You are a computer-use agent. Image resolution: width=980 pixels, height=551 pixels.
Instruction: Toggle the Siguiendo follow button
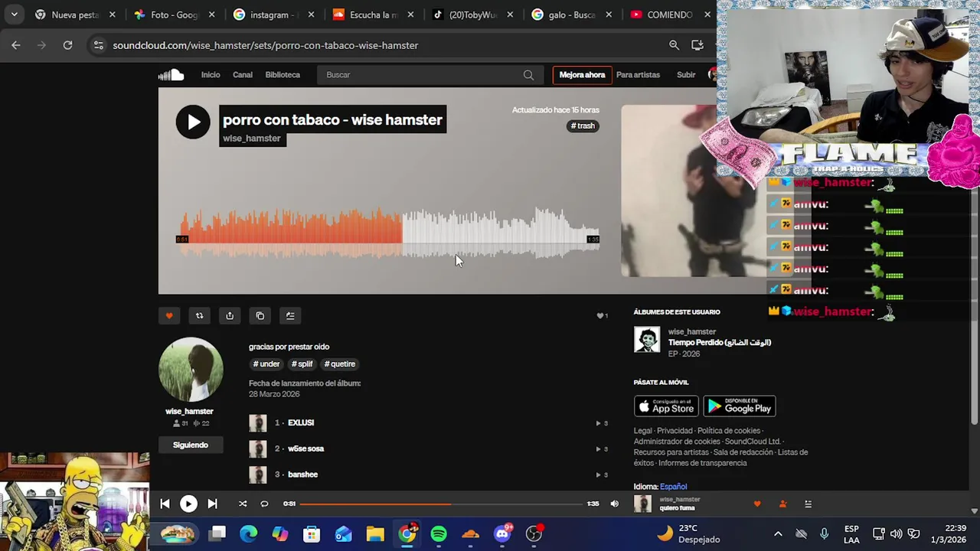[191, 445]
